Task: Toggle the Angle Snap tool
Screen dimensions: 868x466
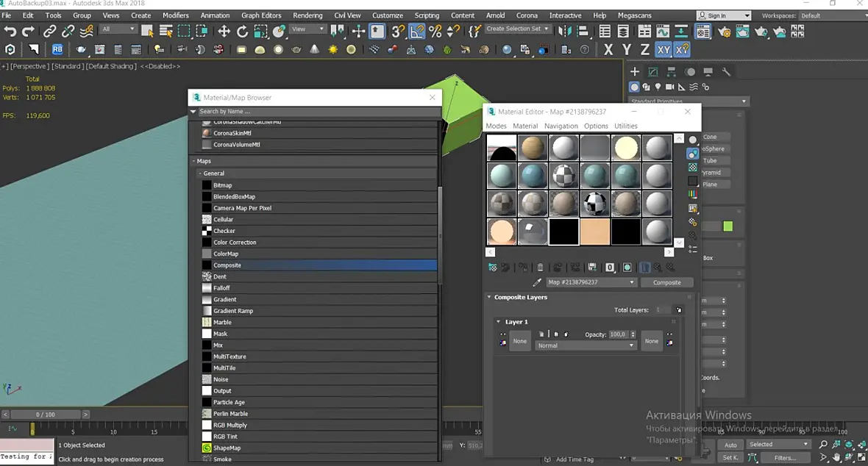Action: 417,32
